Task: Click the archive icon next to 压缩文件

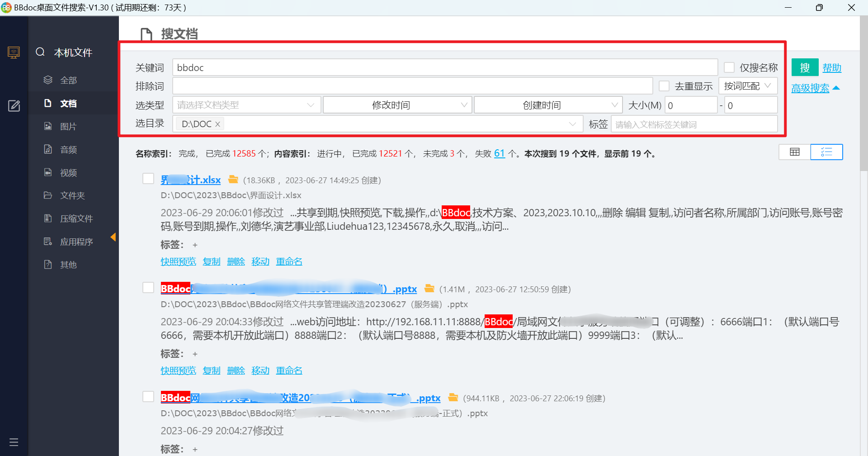Action: [48, 218]
